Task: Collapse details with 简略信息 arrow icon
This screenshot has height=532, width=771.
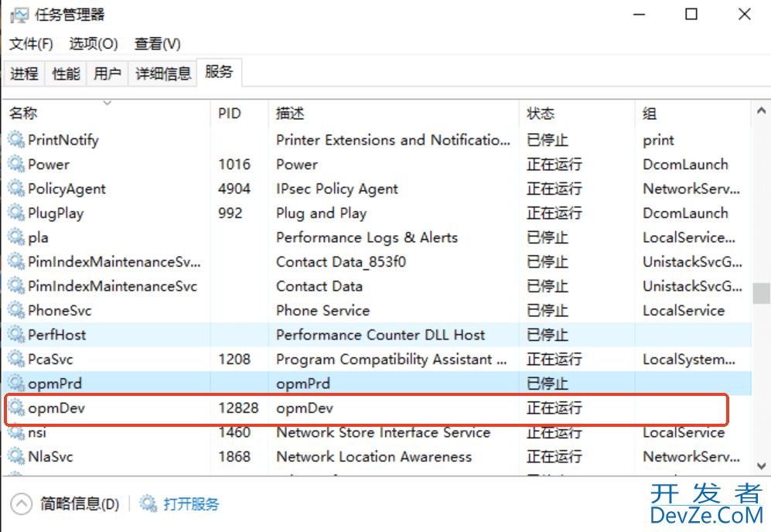Action: click(x=21, y=504)
